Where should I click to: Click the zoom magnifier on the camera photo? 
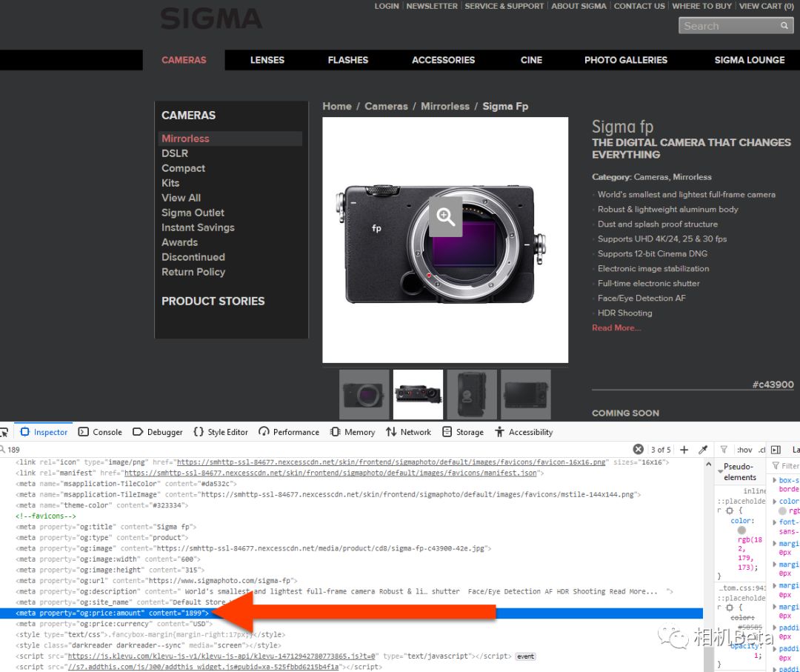[444, 217]
